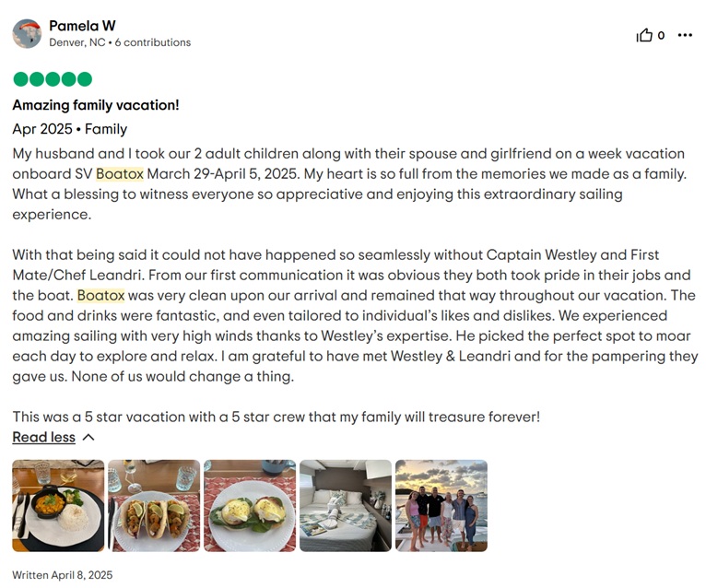Screen dimensions: 706x588
Task: Click the Written April 8, 2025 date
Action: [63, 575]
